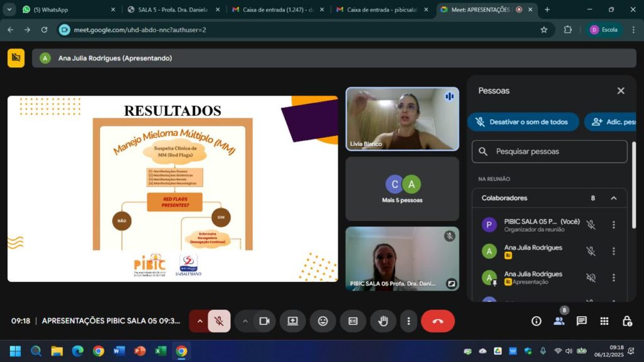This screenshot has height=362, width=644.
Task: Click the red leave call button
Action: point(438,321)
